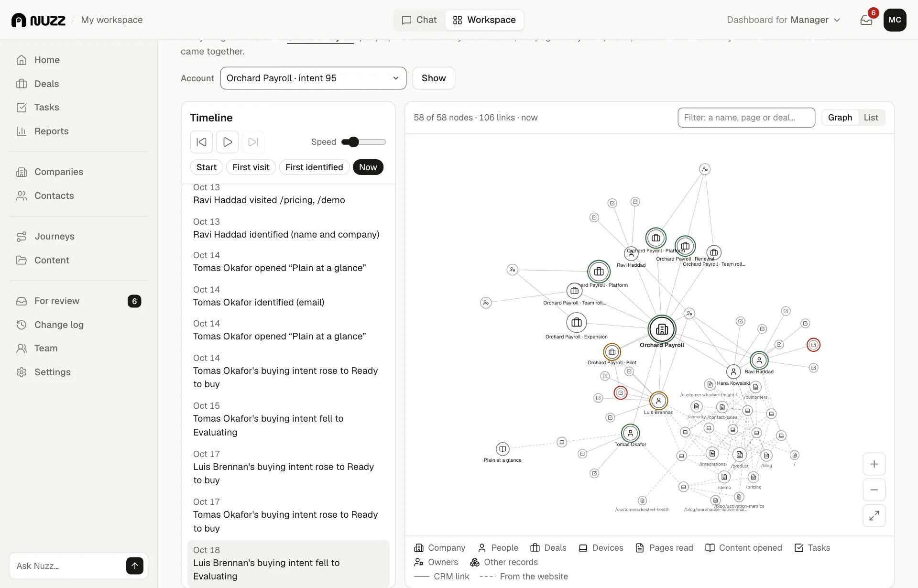Open the Dashboard for Manager dropdown
The height and width of the screenshot is (588, 918).
pos(784,20)
